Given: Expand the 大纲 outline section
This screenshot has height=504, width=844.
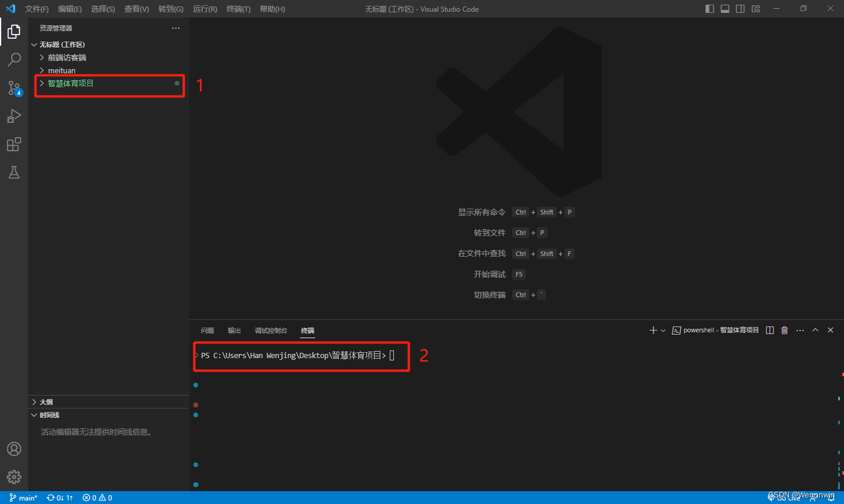Looking at the screenshot, I should pyautogui.click(x=108, y=402).
